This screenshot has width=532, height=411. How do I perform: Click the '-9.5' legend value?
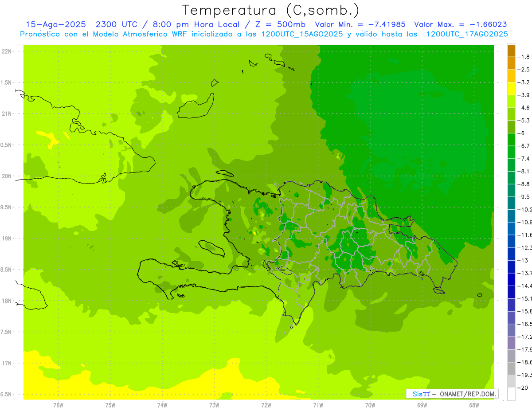coord(524,197)
